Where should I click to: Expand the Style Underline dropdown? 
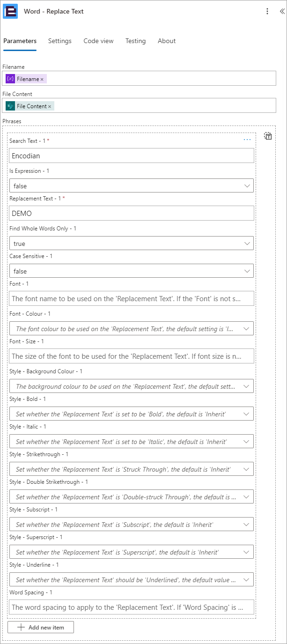coord(132,580)
